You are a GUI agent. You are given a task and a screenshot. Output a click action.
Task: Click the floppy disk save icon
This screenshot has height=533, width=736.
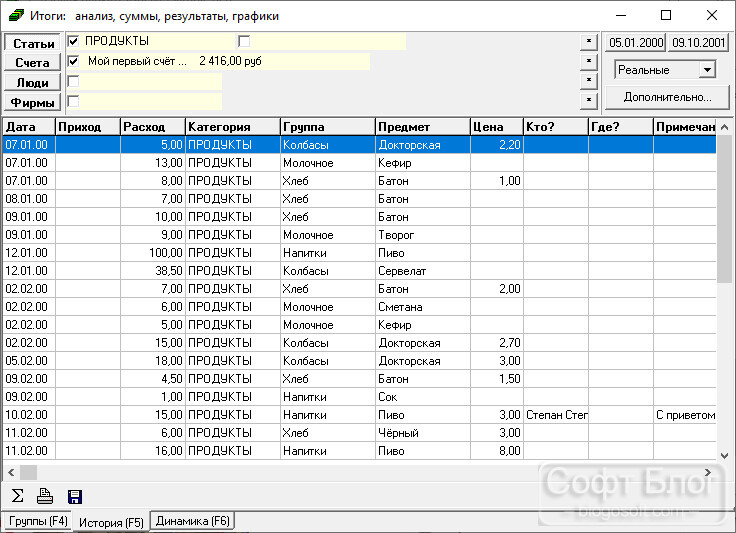click(x=75, y=497)
